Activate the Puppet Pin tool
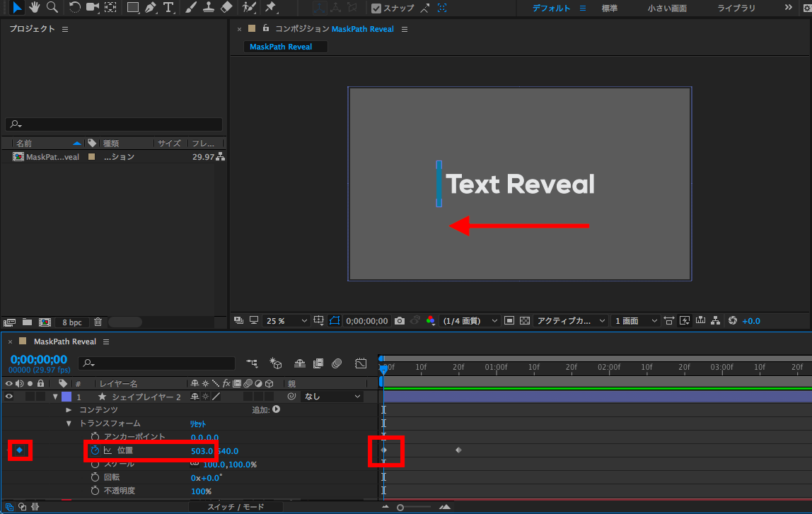812x514 pixels. point(270,8)
